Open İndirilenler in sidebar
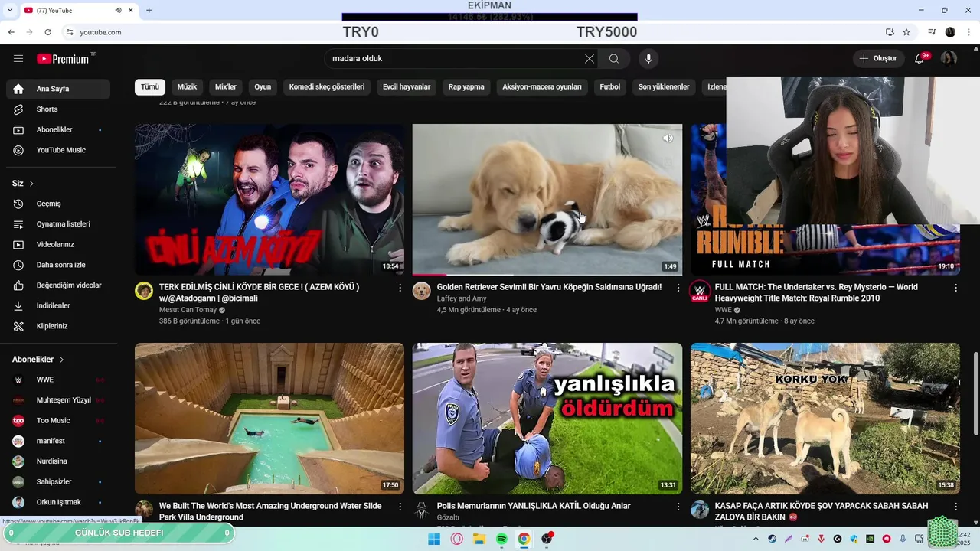Image resolution: width=980 pixels, height=551 pixels. [58, 305]
